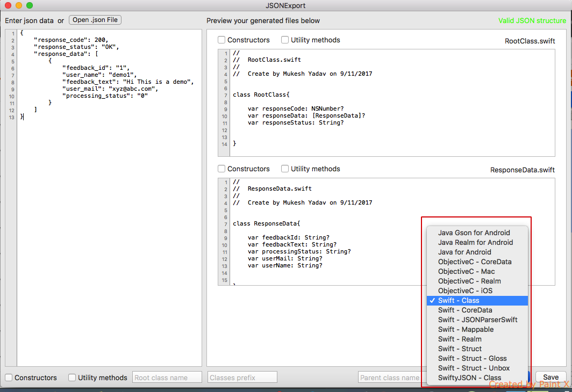
Task: Enable Constructors checkbox for RootClass.swift
Action: click(221, 40)
